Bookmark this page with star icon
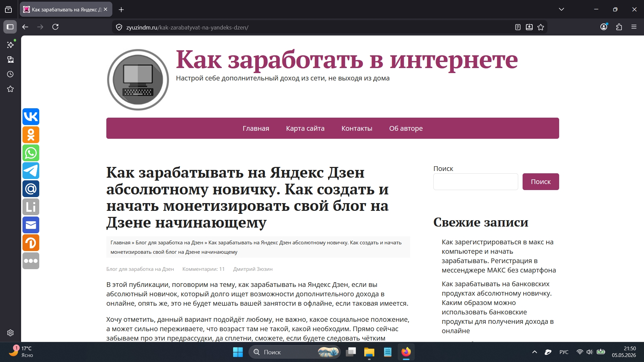Viewport: 644px width, 362px height. 541,27
